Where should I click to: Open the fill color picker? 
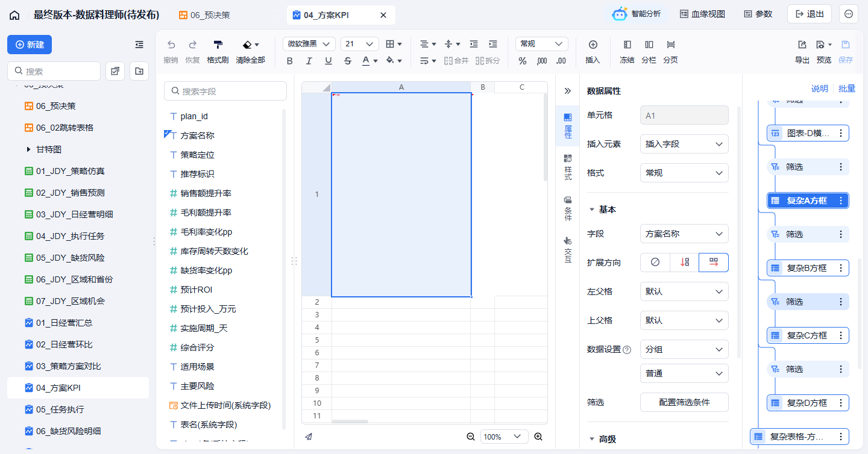click(x=394, y=61)
